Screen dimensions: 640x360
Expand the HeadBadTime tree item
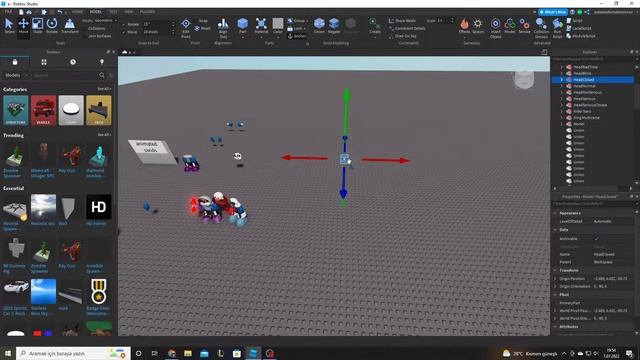[x=562, y=67]
